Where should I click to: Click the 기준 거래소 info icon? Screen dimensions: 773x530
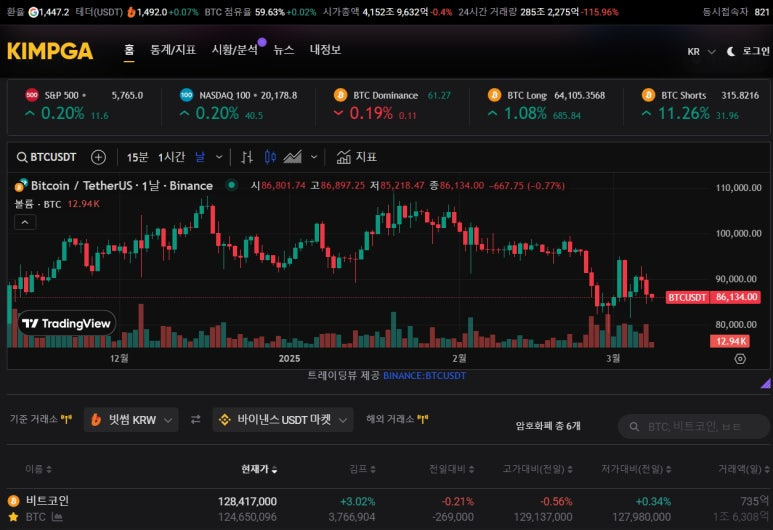coord(66,419)
